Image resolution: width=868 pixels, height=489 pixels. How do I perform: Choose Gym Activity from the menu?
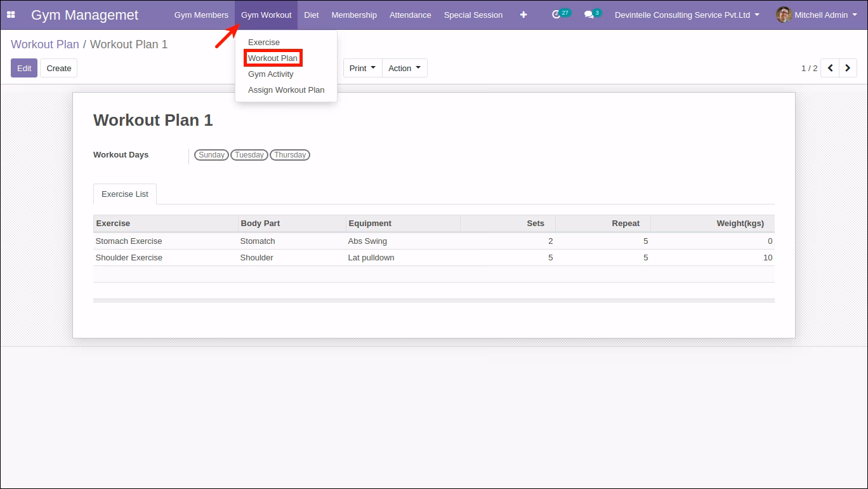tap(271, 74)
